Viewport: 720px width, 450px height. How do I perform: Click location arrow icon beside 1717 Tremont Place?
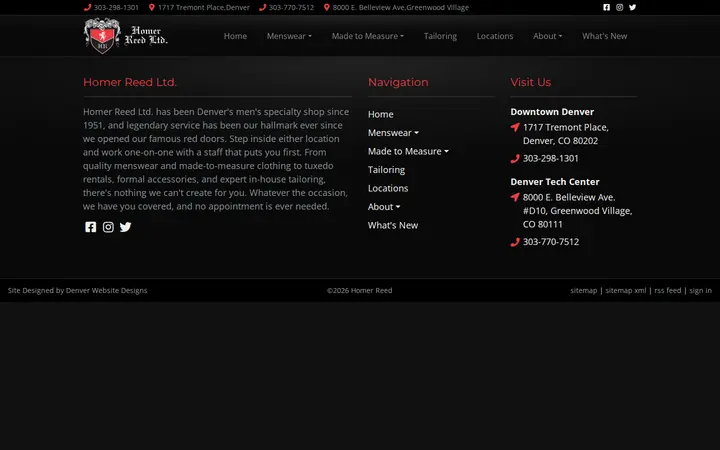tap(515, 127)
